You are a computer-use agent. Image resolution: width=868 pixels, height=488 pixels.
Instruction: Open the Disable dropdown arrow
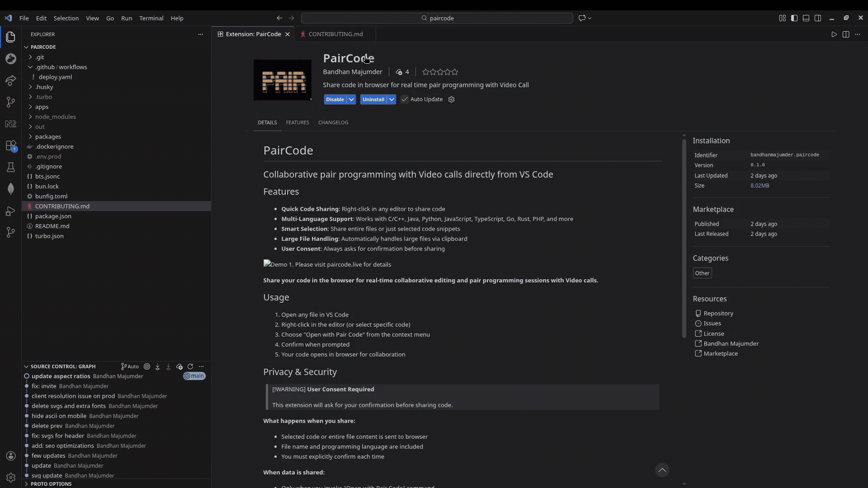pos(352,99)
